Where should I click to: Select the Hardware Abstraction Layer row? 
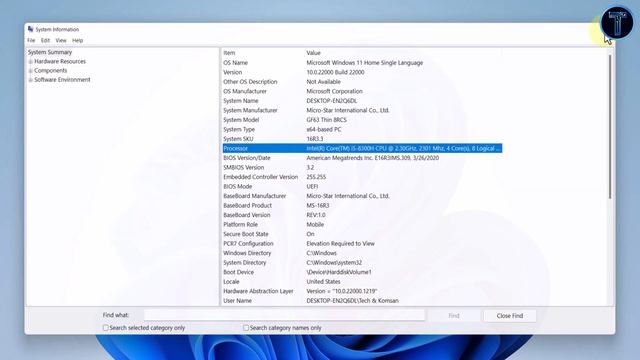(x=362, y=291)
